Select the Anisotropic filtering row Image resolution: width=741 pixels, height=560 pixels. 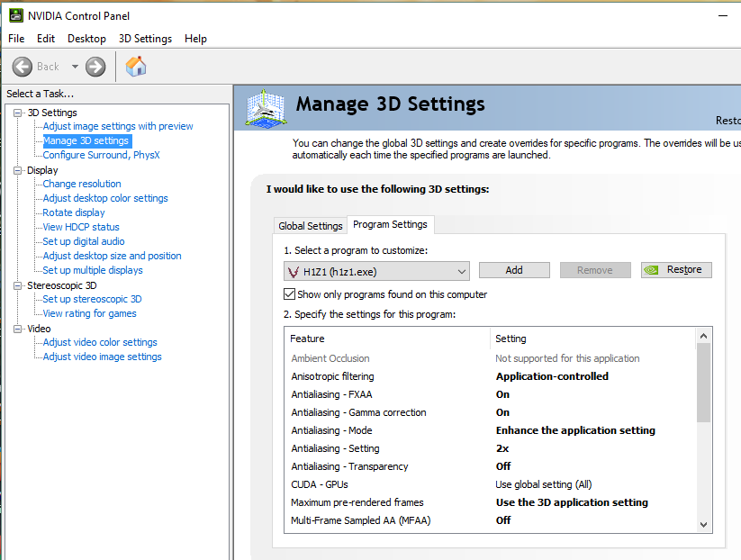(x=490, y=376)
